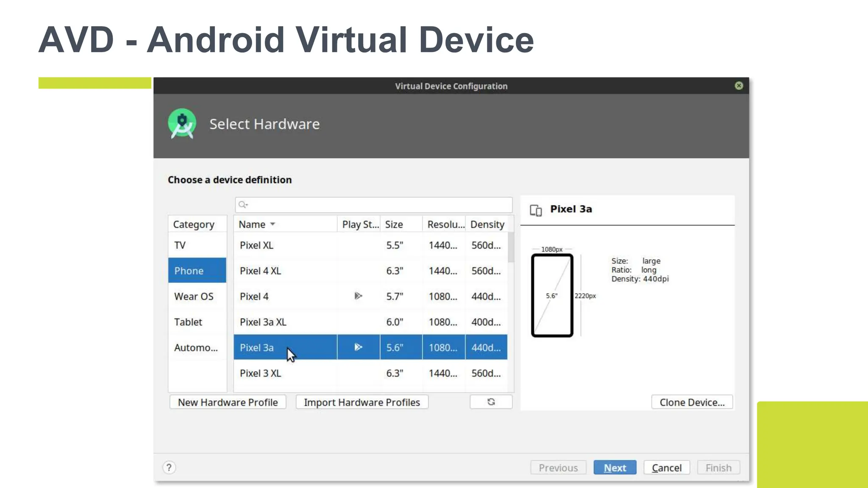Click the Play Store column header
Viewport: 868px width, 488px height.
(x=359, y=224)
